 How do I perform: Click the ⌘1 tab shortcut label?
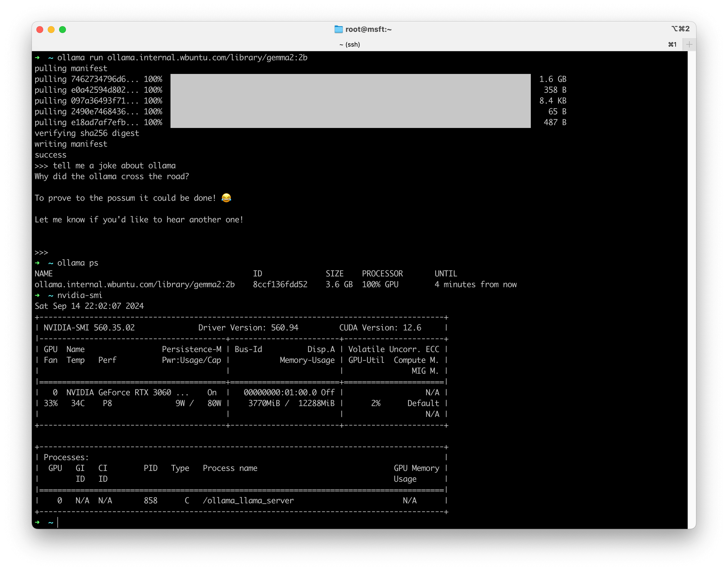[672, 44]
